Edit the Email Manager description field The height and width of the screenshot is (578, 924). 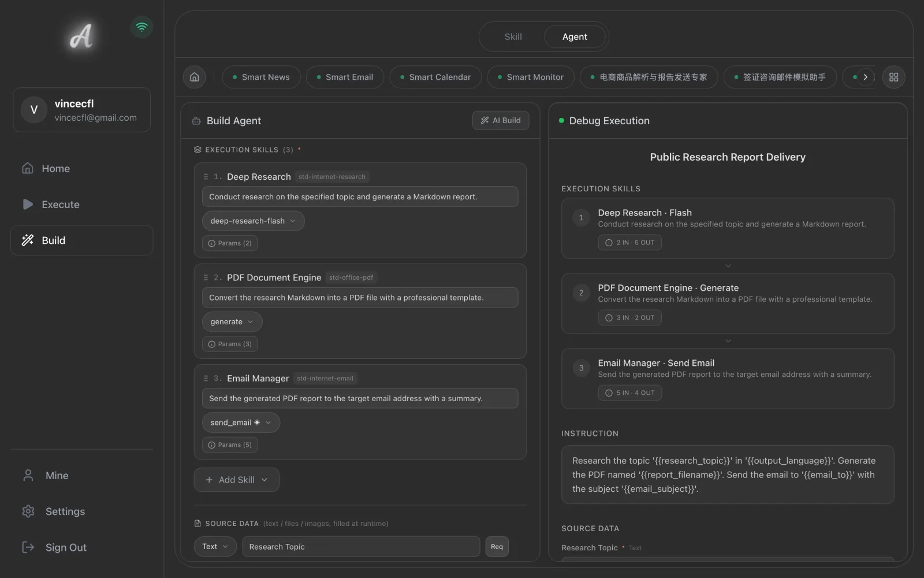pyautogui.click(x=360, y=398)
